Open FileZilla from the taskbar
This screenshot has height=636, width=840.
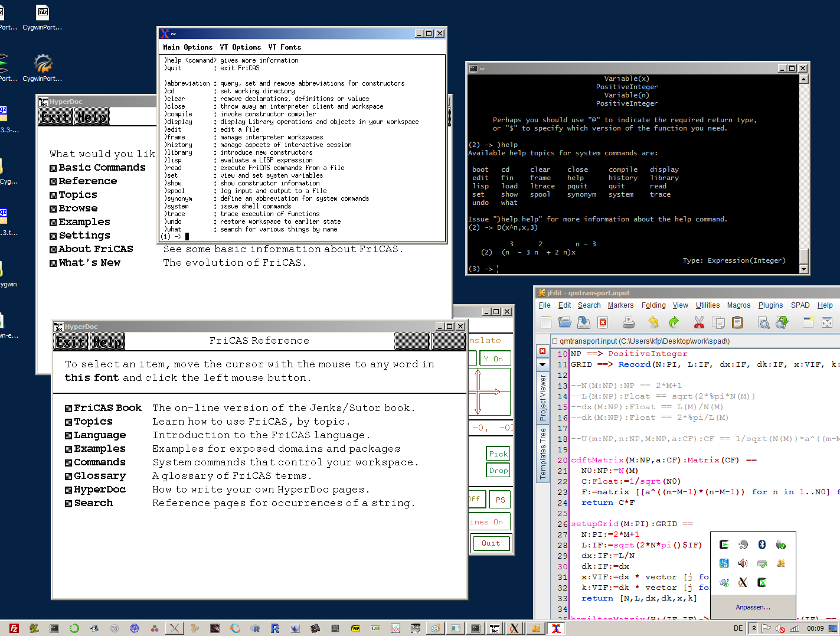point(14,628)
